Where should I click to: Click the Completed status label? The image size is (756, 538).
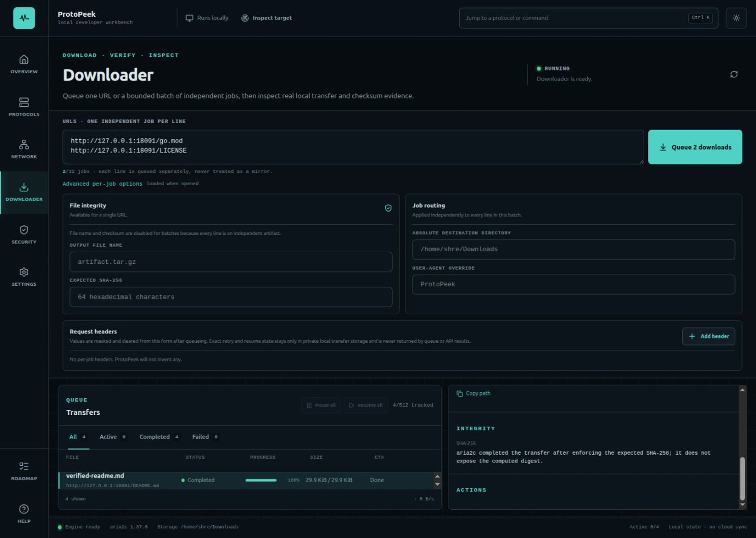coord(201,480)
